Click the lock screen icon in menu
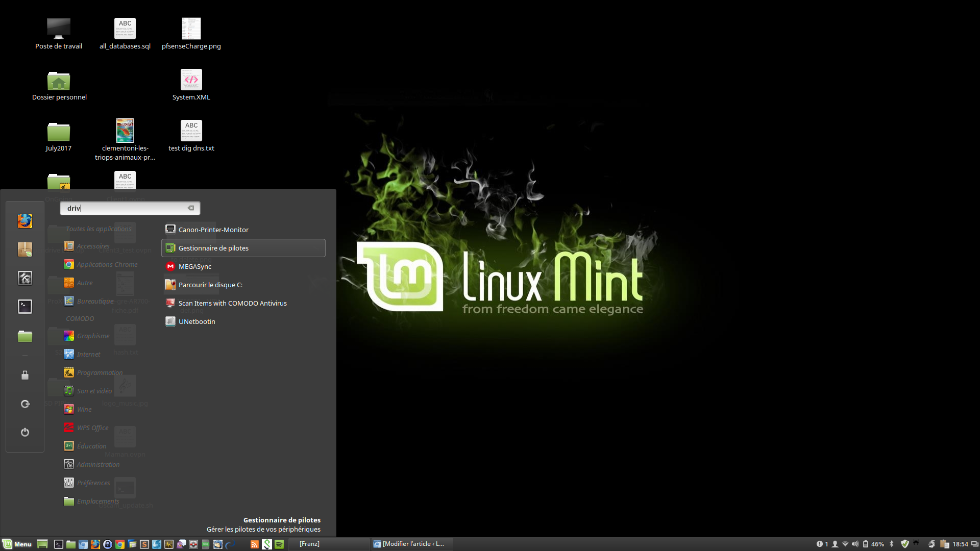 coord(24,375)
